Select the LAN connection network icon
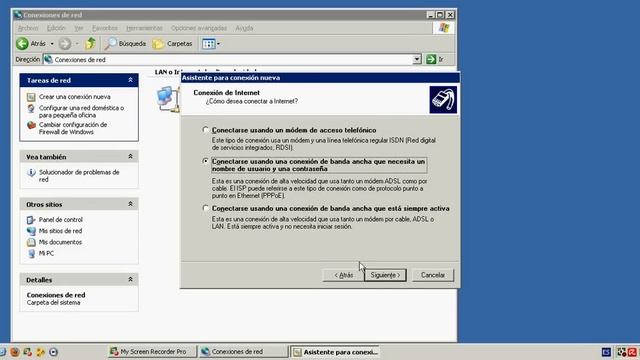 [x=168, y=99]
